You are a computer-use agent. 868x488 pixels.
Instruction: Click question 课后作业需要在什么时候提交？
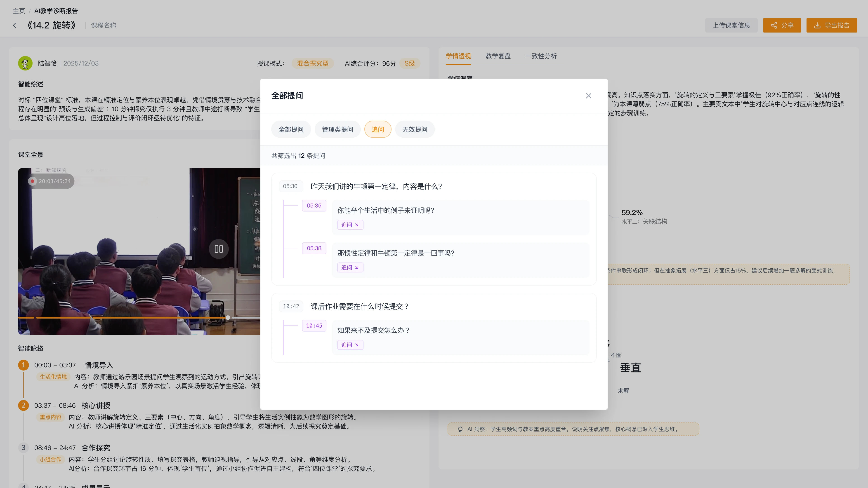pyautogui.click(x=360, y=306)
